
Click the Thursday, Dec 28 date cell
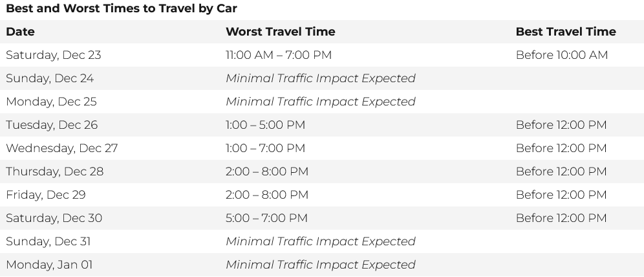pyautogui.click(x=54, y=172)
